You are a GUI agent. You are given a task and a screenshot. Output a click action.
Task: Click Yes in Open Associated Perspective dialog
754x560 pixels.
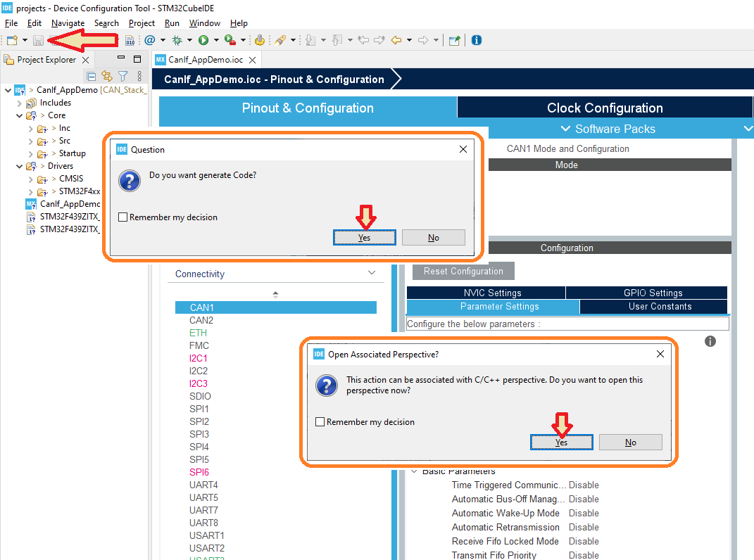[x=562, y=443]
